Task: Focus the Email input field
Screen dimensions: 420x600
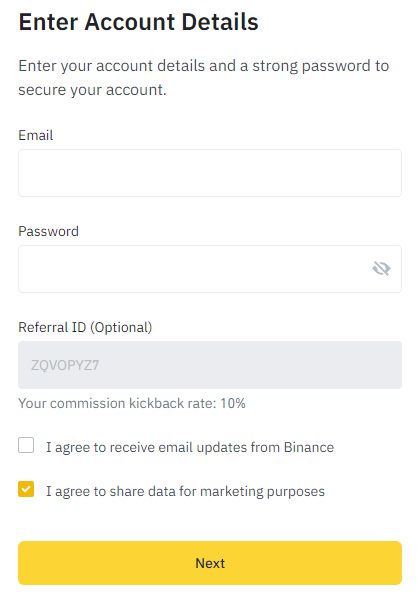Action: point(210,173)
